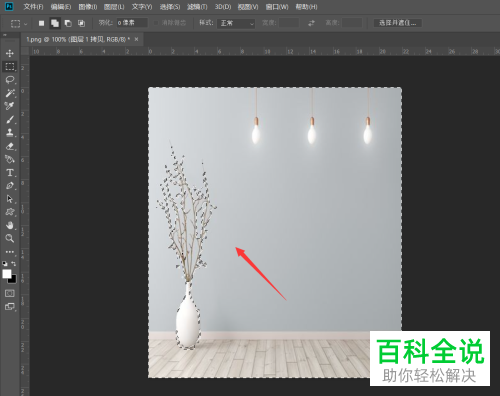Select the Pen tool

click(x=10, y=186)
